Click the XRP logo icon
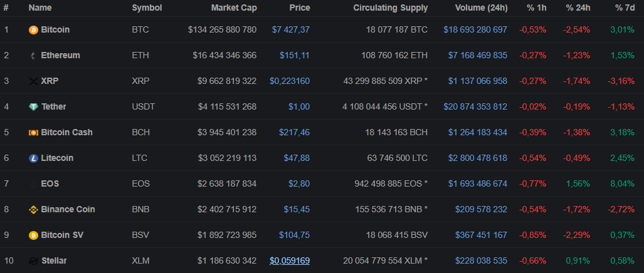The height and width of the screenshot is (273, 644). [33, 81]
